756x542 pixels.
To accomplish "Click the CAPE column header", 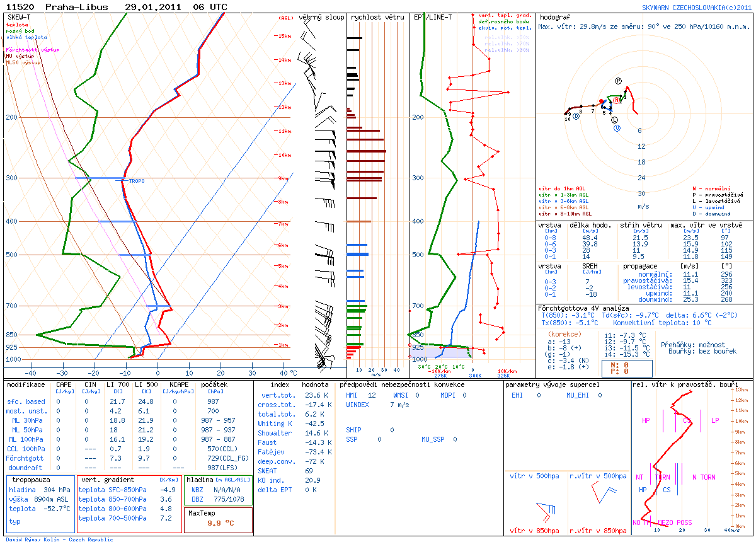I will coord(64,384).
